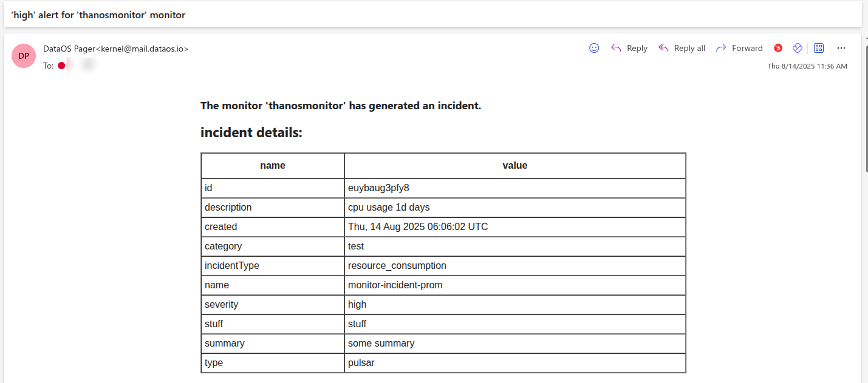Click the 'incident details:' heading

251,132
